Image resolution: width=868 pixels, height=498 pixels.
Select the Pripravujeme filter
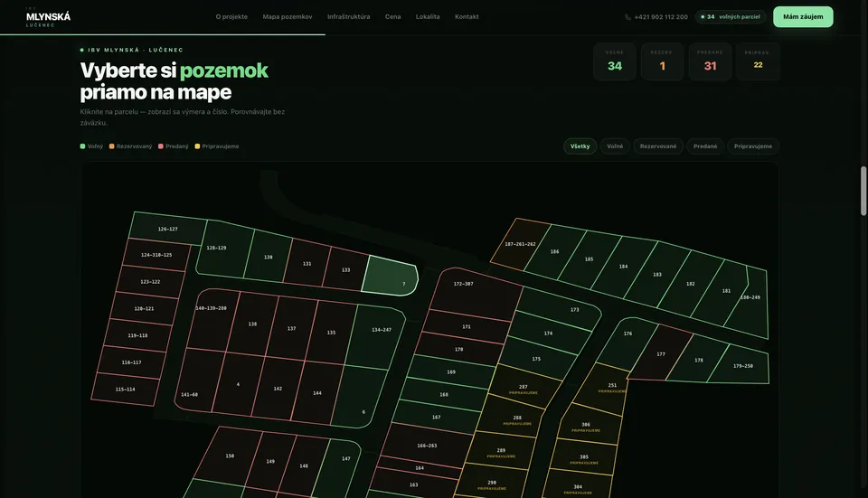(753, 146)
